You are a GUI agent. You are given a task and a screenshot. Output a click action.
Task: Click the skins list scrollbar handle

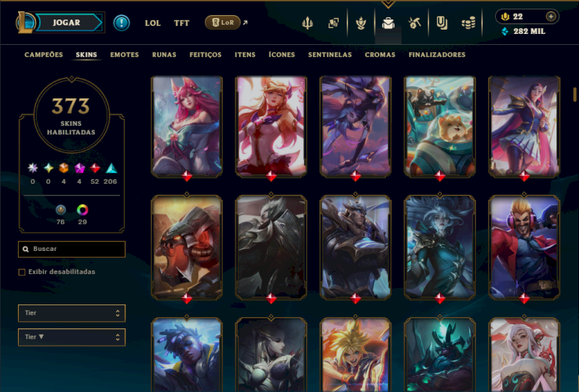coord(575,94)
